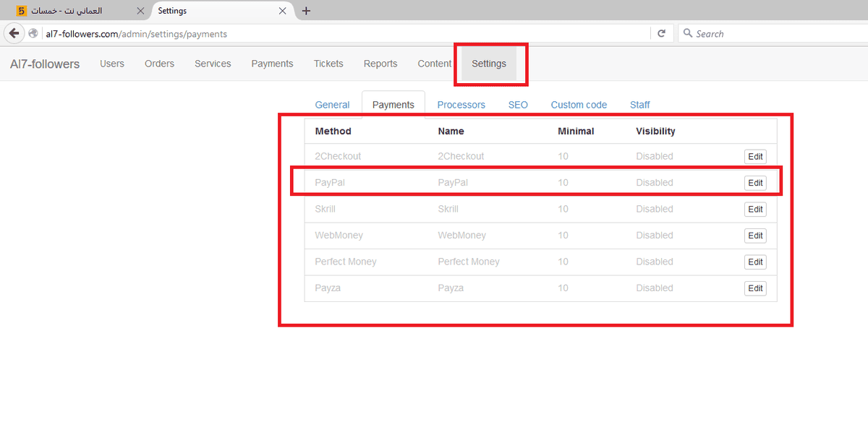Open the Al7-followers brand home link
Screen dimensions: 868x427
click(x=45, y=64)
